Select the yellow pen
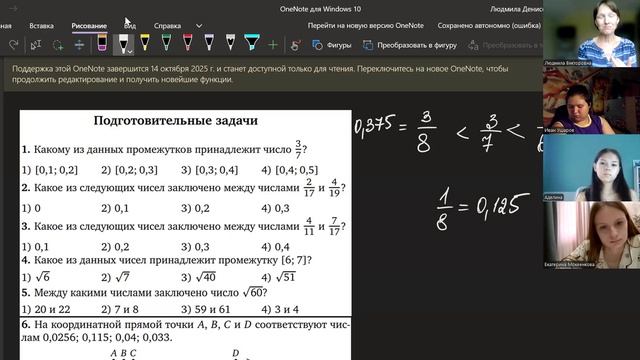The width and height of the screenshot is (640, 360). point(144,43)
